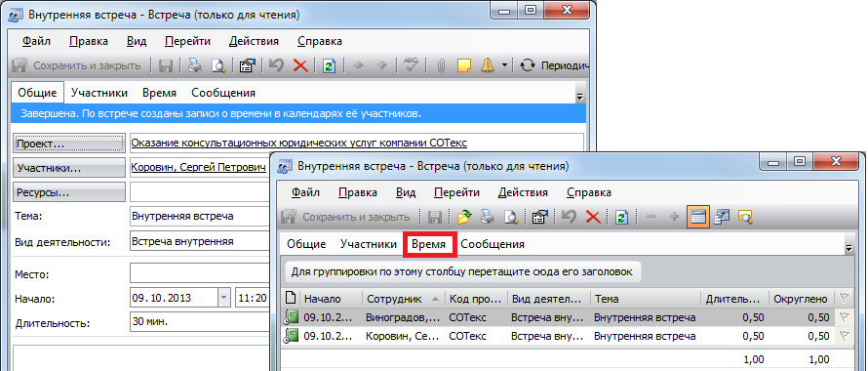Switch to the Сообщения tab in the front window
The width and height of the screenshot is (868, 371).
(x=493, y=244)
